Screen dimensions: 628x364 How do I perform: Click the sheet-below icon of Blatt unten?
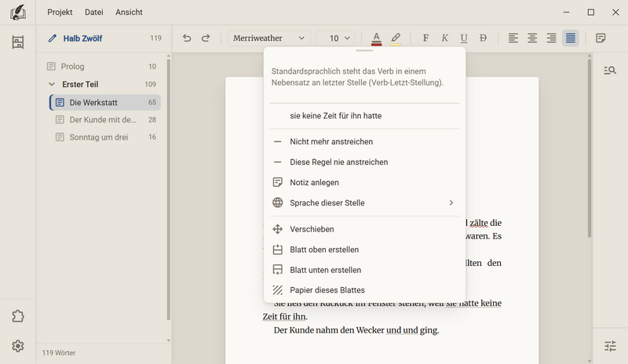point(278,270)
